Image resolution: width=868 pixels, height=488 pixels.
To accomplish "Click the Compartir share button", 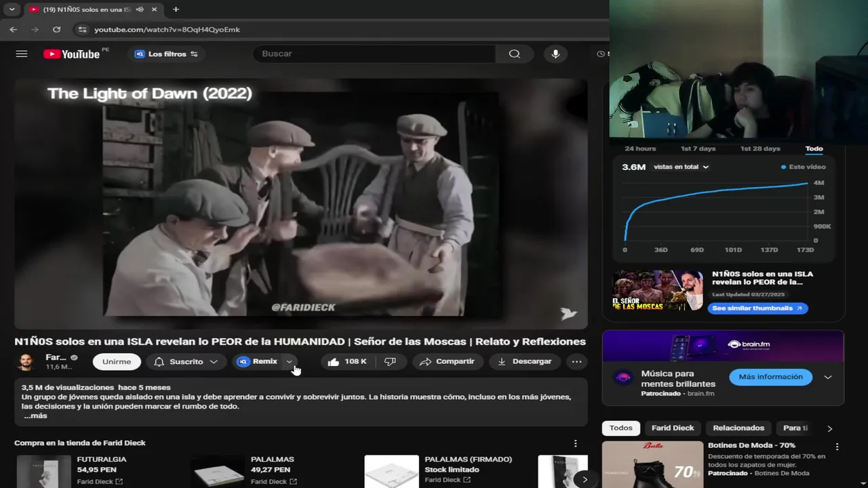I will [448, 361].
